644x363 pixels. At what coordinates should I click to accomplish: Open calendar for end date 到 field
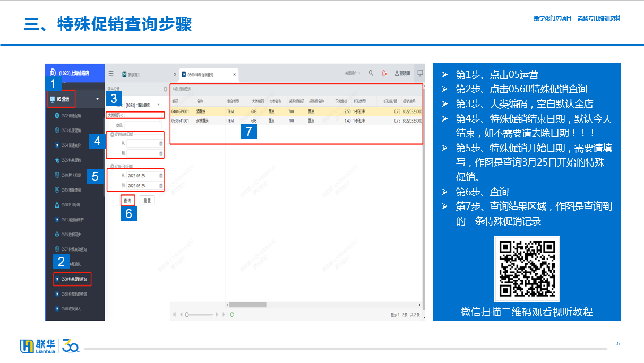tap(161, 153)
